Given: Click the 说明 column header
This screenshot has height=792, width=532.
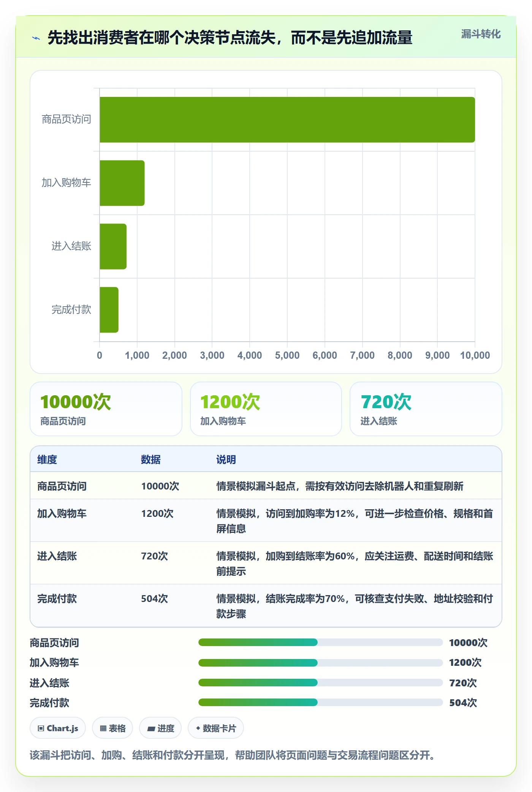Looking at the screenshot, I should click(226, 459).
